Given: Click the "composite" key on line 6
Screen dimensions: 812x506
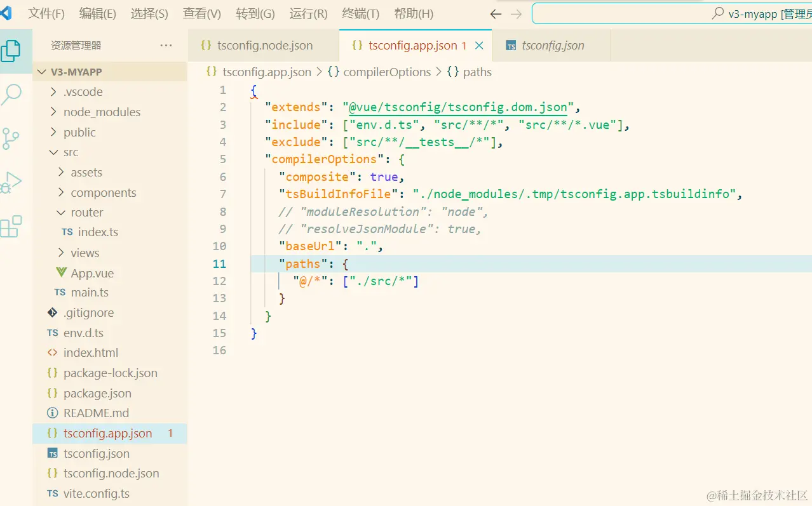Looking at the screenshot, I should 317,177.
